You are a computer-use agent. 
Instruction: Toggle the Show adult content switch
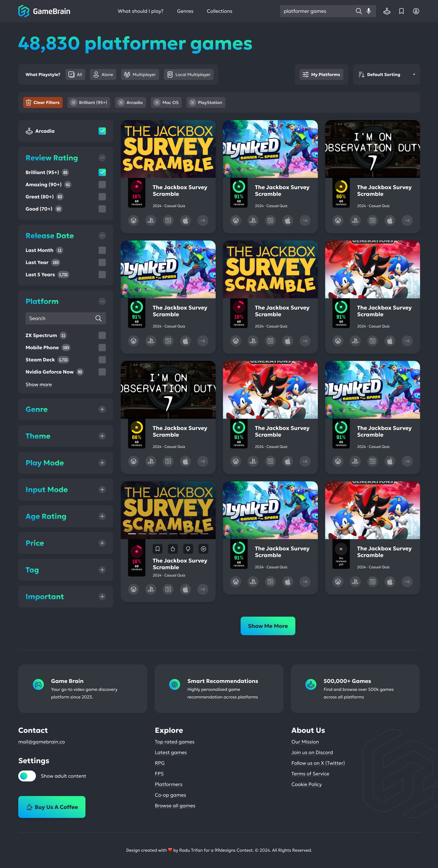coord(27,776)
